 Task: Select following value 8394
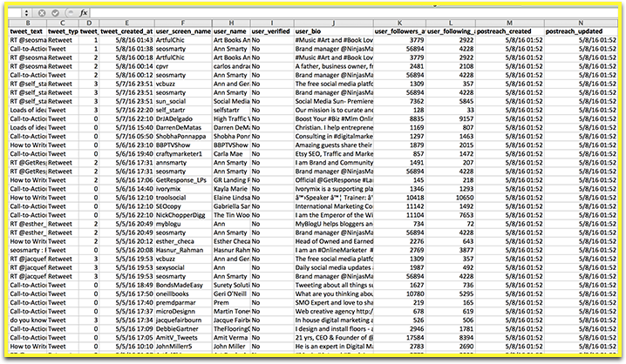tap(451, 338)
